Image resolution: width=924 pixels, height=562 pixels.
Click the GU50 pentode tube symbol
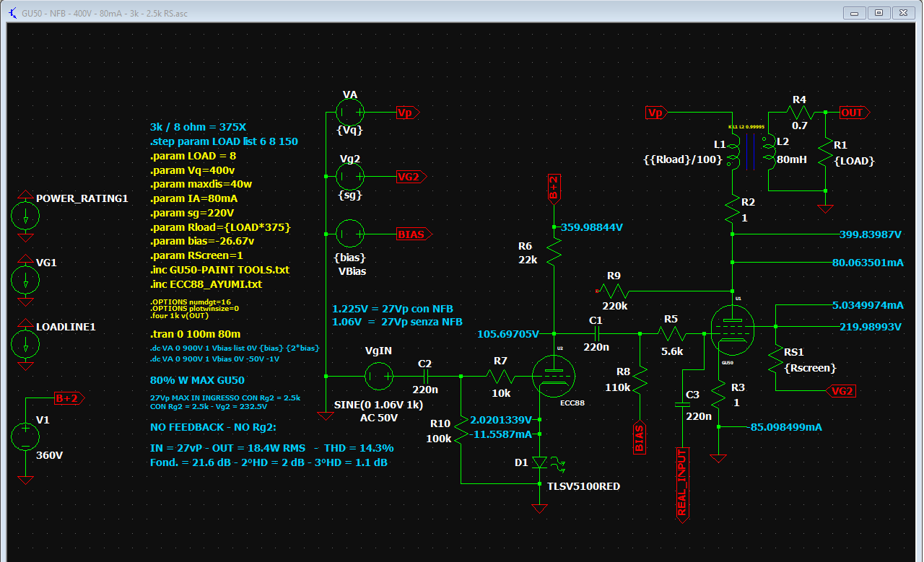coord(731,333)
